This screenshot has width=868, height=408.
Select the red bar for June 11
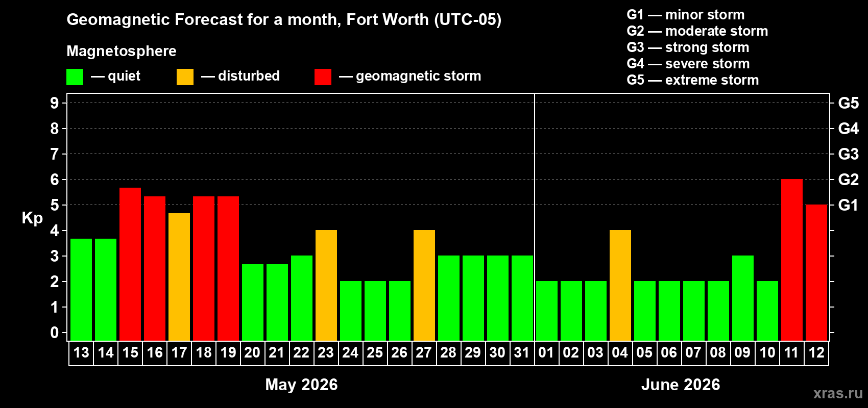792,260
